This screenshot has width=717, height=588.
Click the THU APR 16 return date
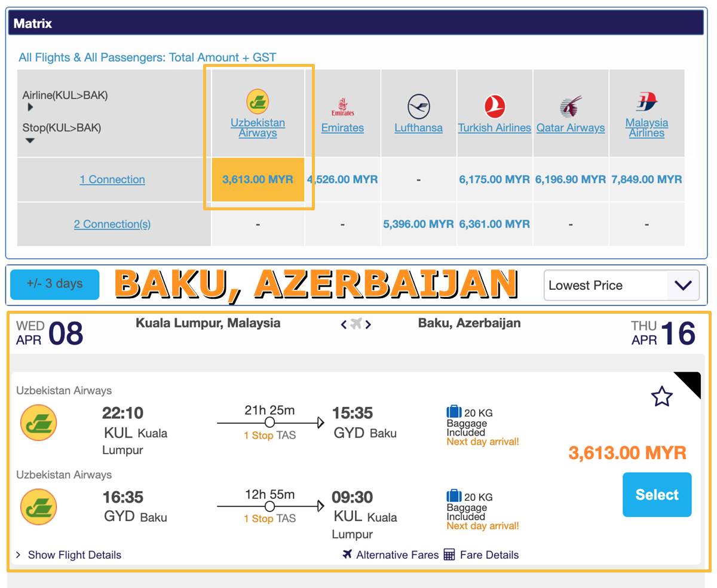point(663,333)
